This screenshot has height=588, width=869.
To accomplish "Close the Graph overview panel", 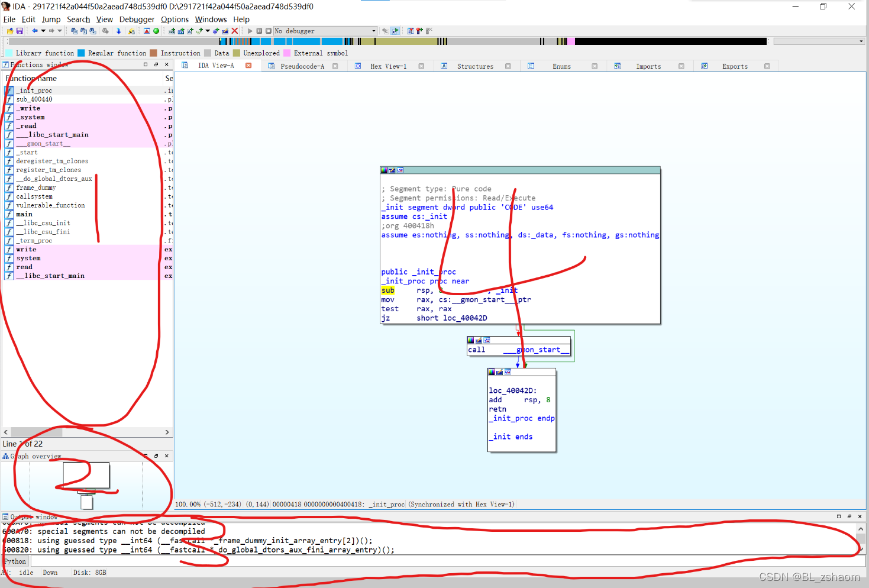I will click(x=166, y=456).
